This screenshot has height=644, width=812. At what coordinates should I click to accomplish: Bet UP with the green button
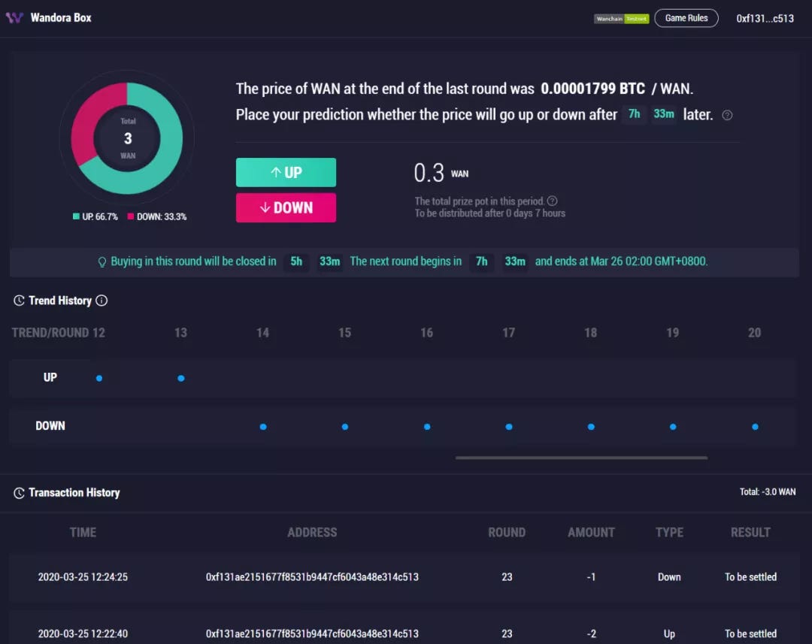pyautogui.click(x=286, y=172)
